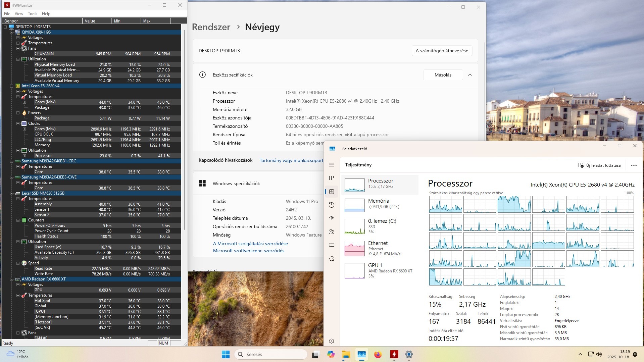644x362 pixels.
Task: Collapse the Intel Xeon E5-2680 v4 node
Action: [11, 86]
